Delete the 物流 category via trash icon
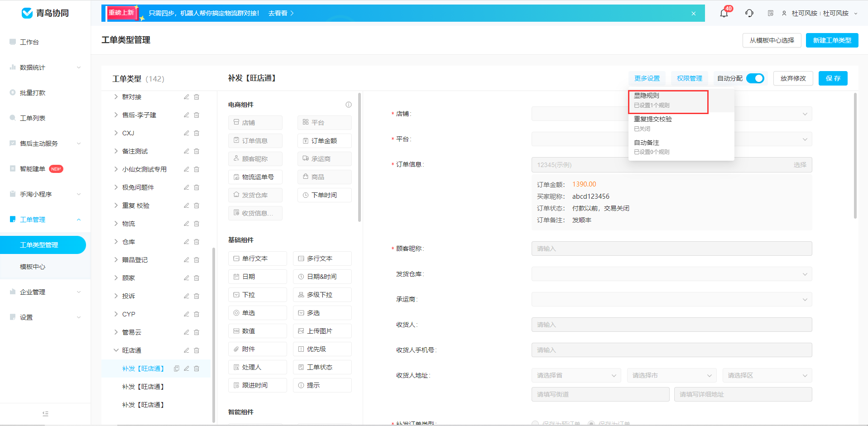 pyautogui.click(x=197, y=224)
